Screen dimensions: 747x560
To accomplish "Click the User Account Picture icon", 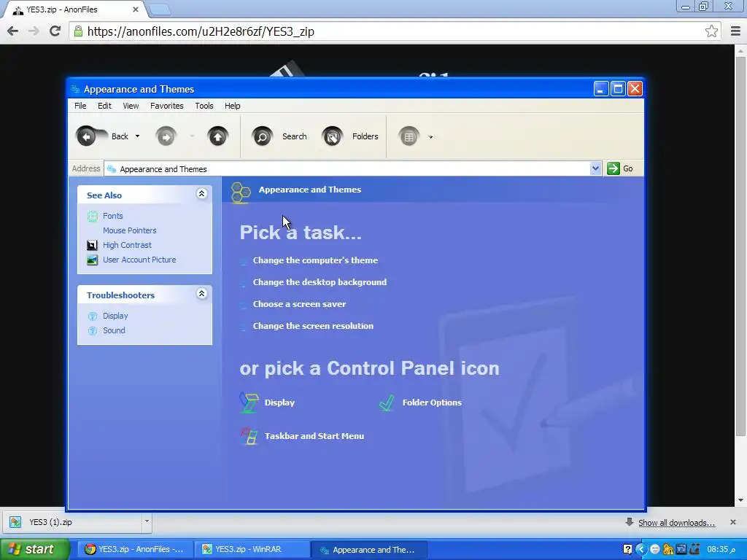I will pyautogui.click(x=93, y=260).
